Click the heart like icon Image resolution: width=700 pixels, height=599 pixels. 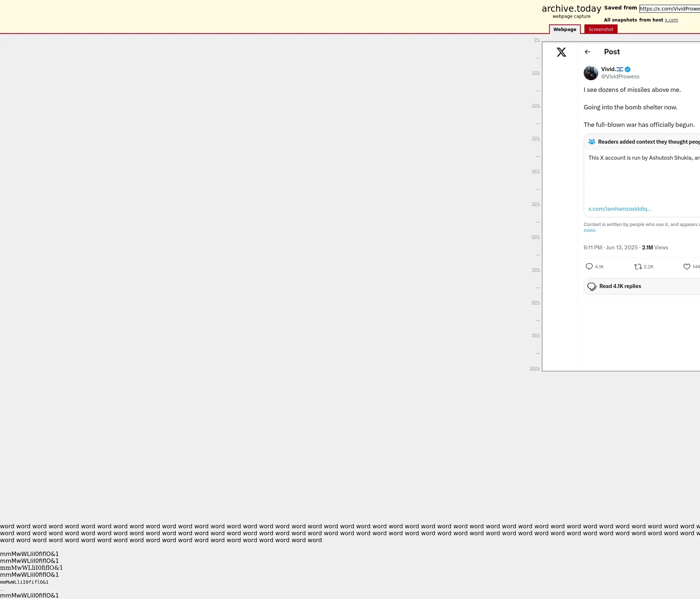point(687,267)
